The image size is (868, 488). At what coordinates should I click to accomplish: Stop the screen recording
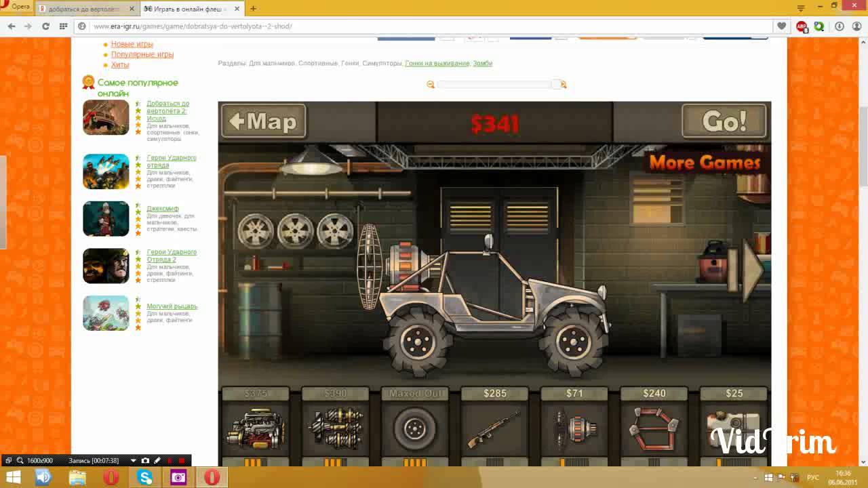[x=181, y=461]
